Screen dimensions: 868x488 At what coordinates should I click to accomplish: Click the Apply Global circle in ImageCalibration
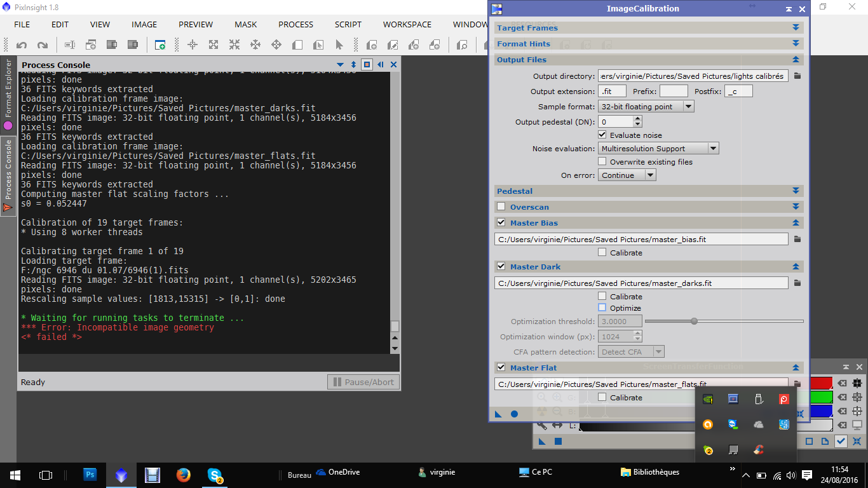pos(514,414)
